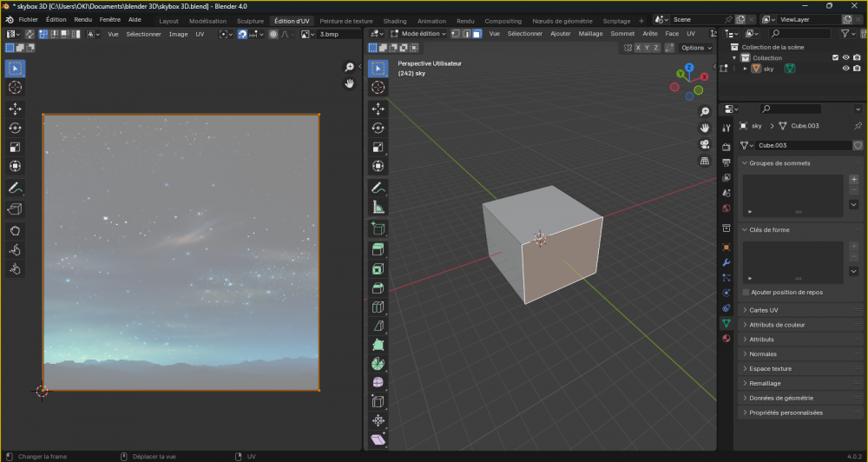Toggle proportional editing in UV editor header
Image resolution: width=868 pixels, height=462 pixels.
pos(273,35)
